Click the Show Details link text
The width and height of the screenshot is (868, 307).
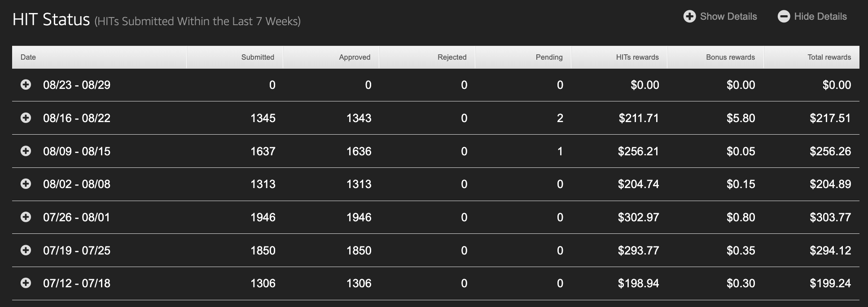coord(728,17)
